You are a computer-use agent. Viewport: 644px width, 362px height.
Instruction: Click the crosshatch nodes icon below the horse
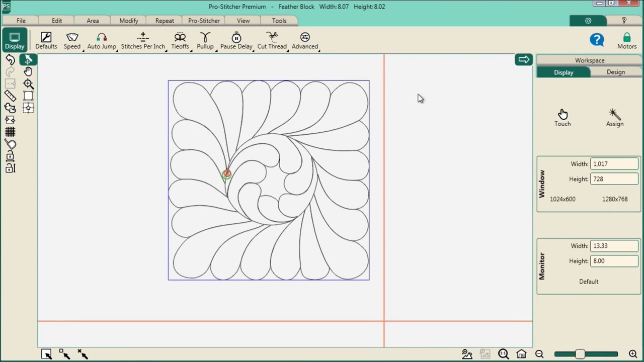pos(10,120)
